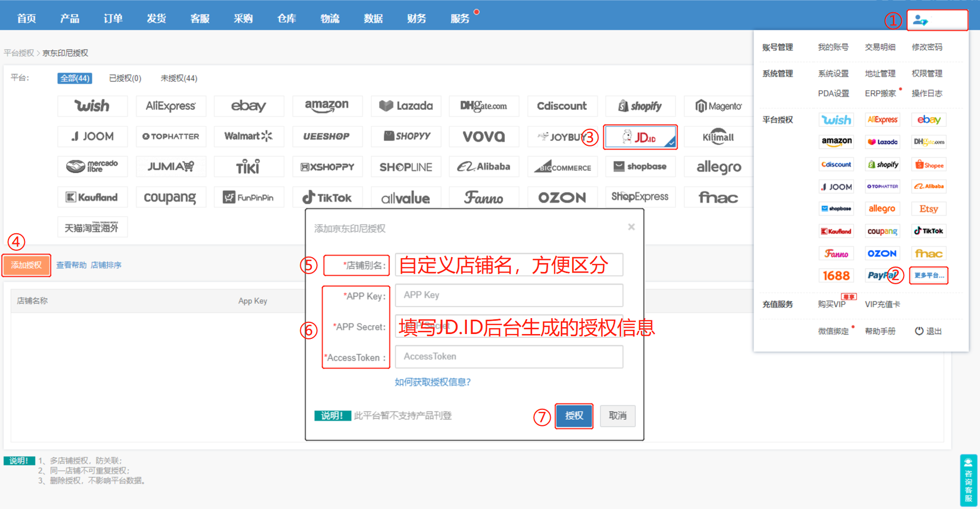Viewport: 980px width, 509px height.
Task: Focus the AccessToken input field
Action: coord(509,357)
